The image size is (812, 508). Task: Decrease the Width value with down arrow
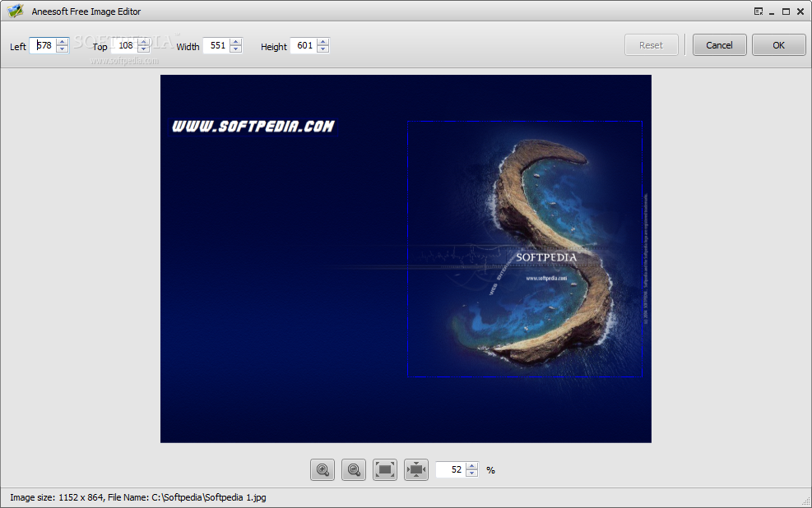point(235,49)
